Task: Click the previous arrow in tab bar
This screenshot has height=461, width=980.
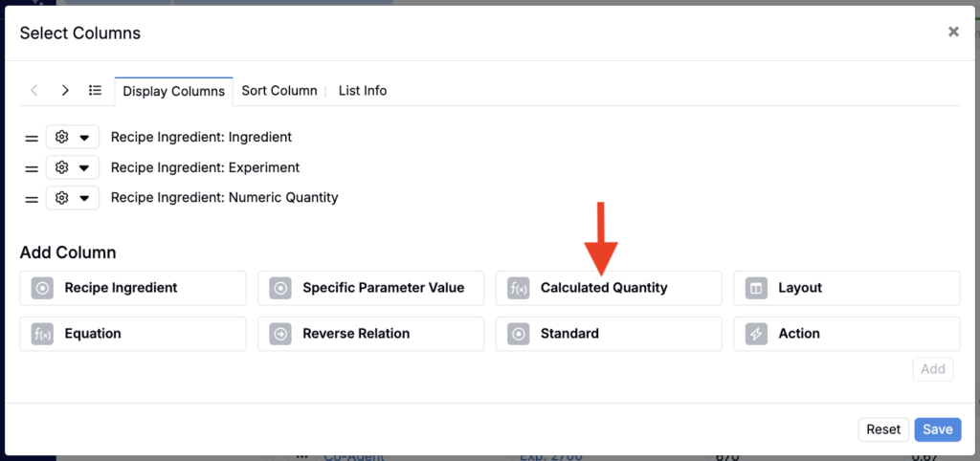Action: click(x=34, y=90)
